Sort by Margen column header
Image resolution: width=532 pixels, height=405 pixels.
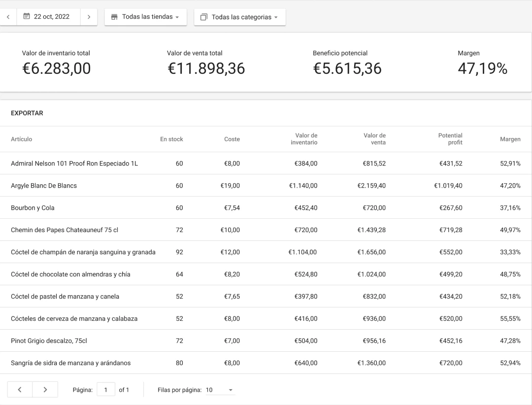[x=510, y=139]
